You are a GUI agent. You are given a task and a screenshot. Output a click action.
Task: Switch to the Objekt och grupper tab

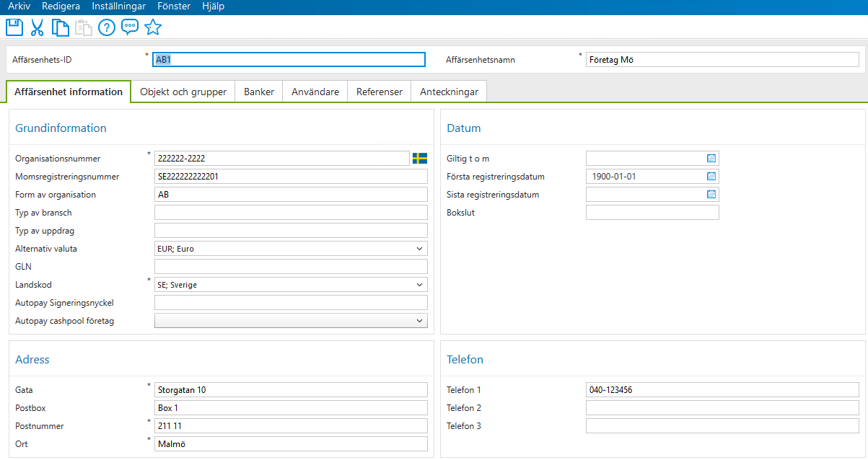183,92
